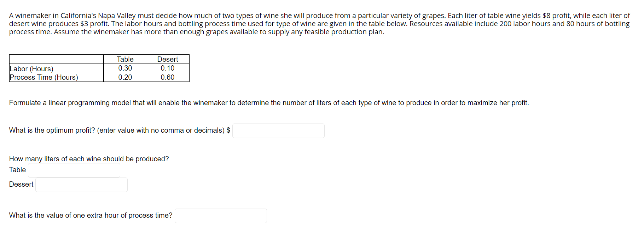Click the extra hour of process time field
The height and width of the screenshot is (228, 644).
(220, 216)
